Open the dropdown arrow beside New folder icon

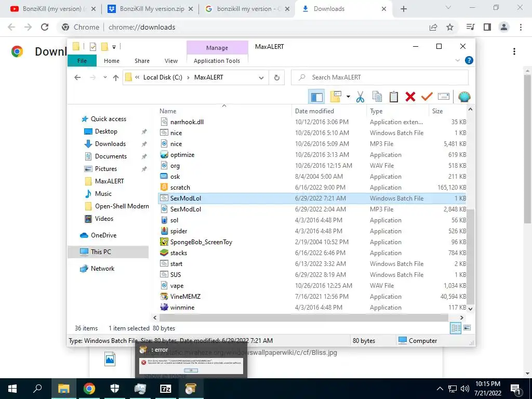pyautogui.click(x=348, y=97)
